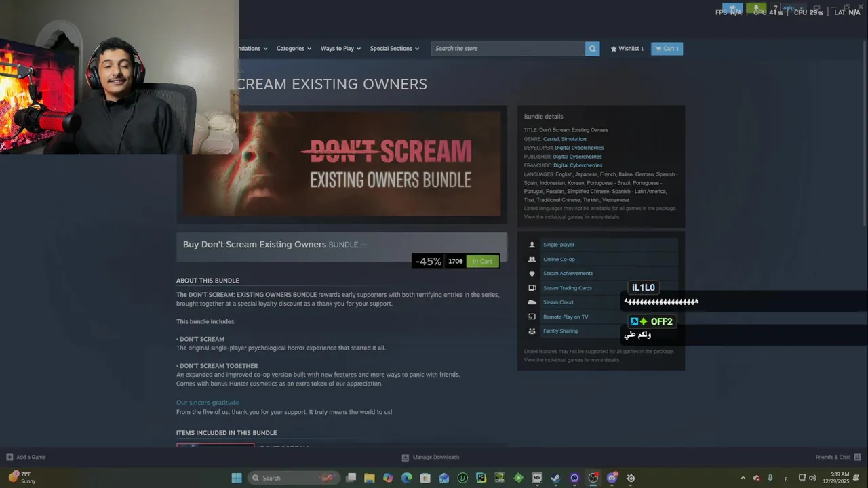The width and height of the screenshot is (868, 488).
Task: Click the Our sincere gratitude heading
Action: click(208, 403)
